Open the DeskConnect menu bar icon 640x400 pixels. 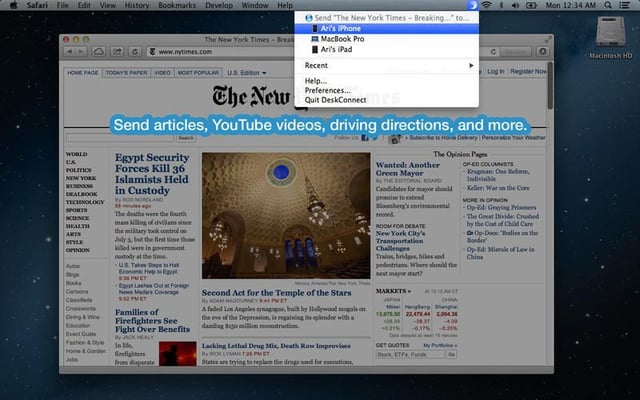tap(473, 5)
